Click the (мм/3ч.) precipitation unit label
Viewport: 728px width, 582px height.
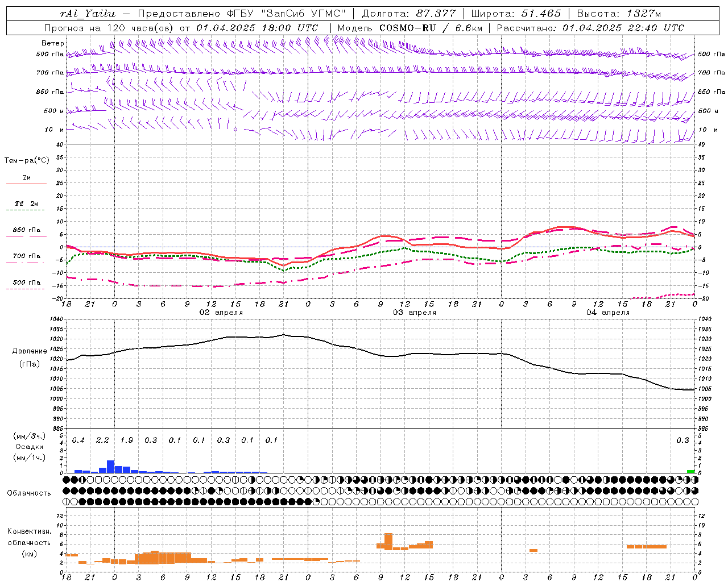click(x=29, y=436)
